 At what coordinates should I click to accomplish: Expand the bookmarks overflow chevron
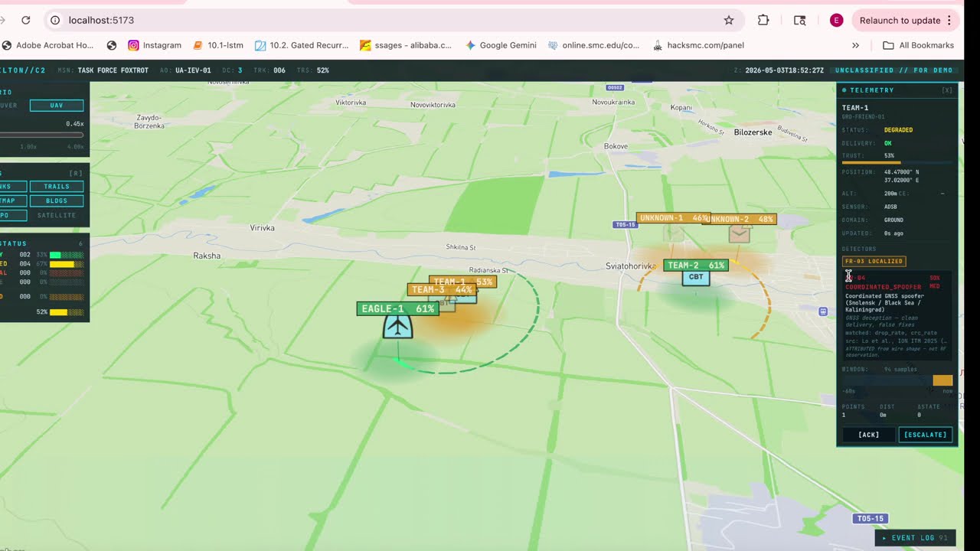point(856,45)
